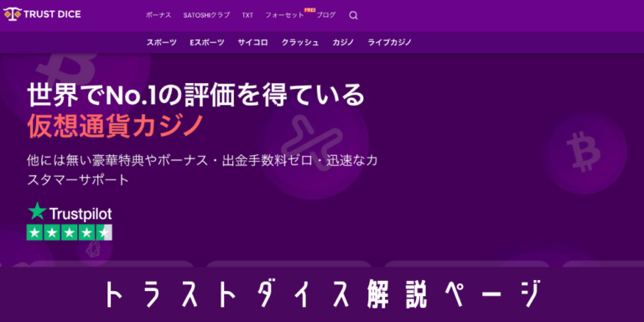Click the Trust Dice scales logo icon
644x322 pixels.
(12, 14)
